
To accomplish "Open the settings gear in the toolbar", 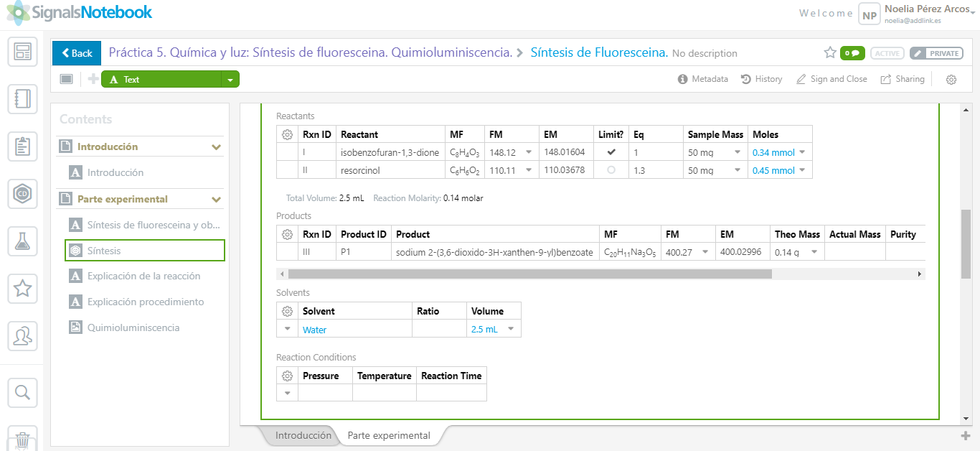I will pyautogui.click(x=951, y=80).
